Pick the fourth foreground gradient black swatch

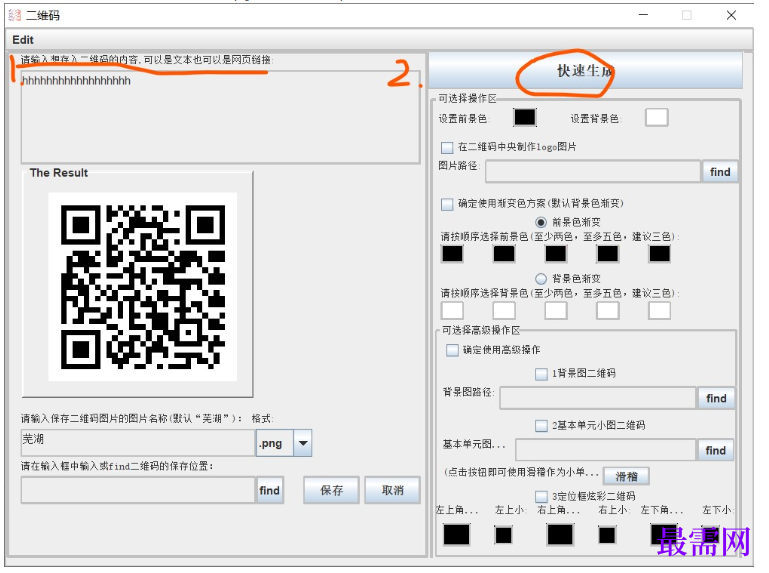click(607, 254)
